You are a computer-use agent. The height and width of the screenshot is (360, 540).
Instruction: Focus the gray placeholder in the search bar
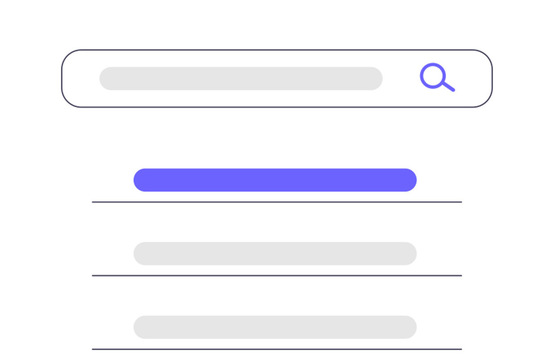click(241, 78)
